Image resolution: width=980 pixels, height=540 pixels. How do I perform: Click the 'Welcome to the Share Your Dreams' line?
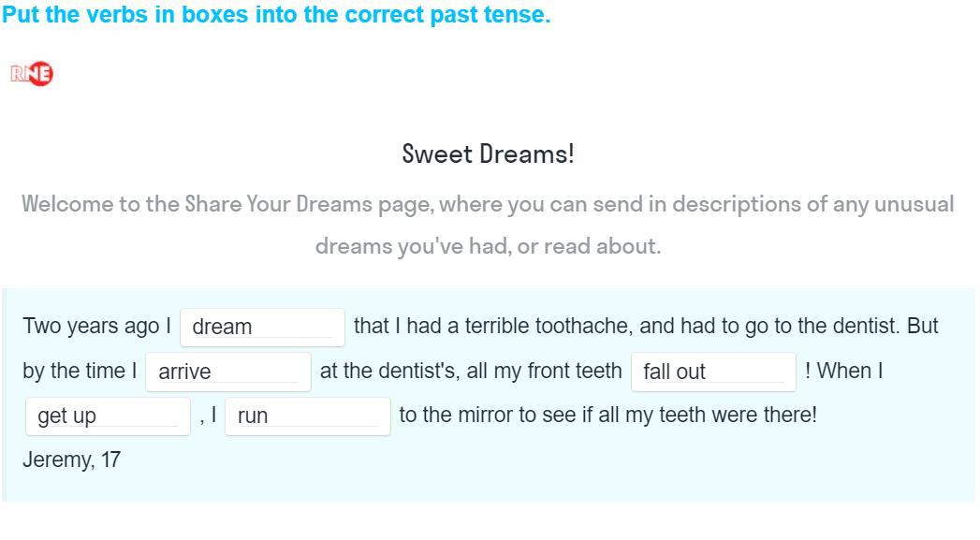(x=488, y=204)
